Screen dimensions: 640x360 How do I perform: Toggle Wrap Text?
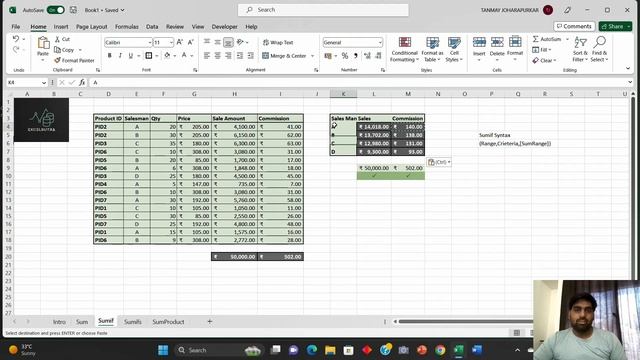tap(278, 42)
